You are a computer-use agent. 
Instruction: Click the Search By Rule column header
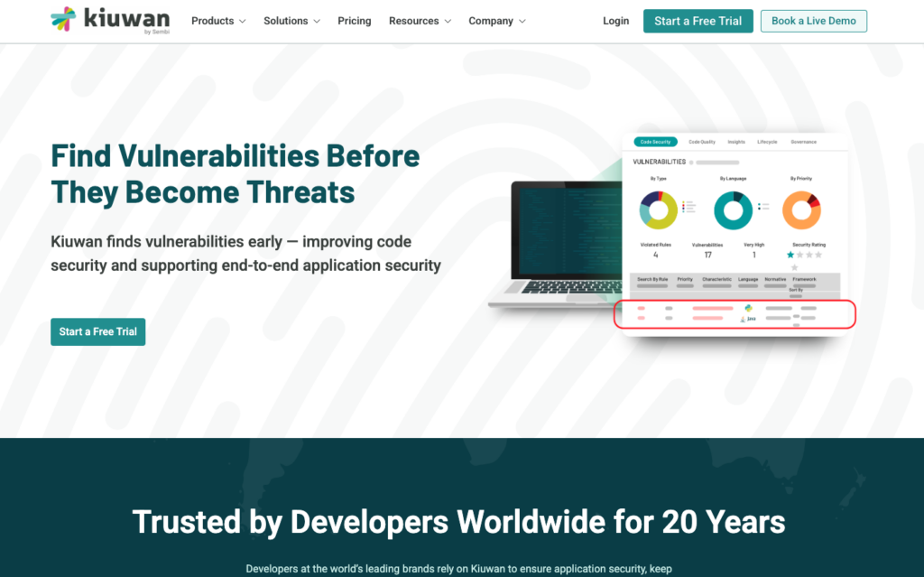click(x=652, y=279)
